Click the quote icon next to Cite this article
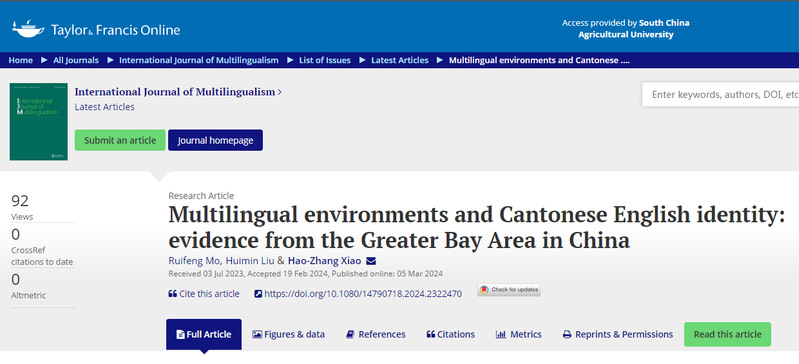This screenshot has height=364, width=799. pos(172,294)
